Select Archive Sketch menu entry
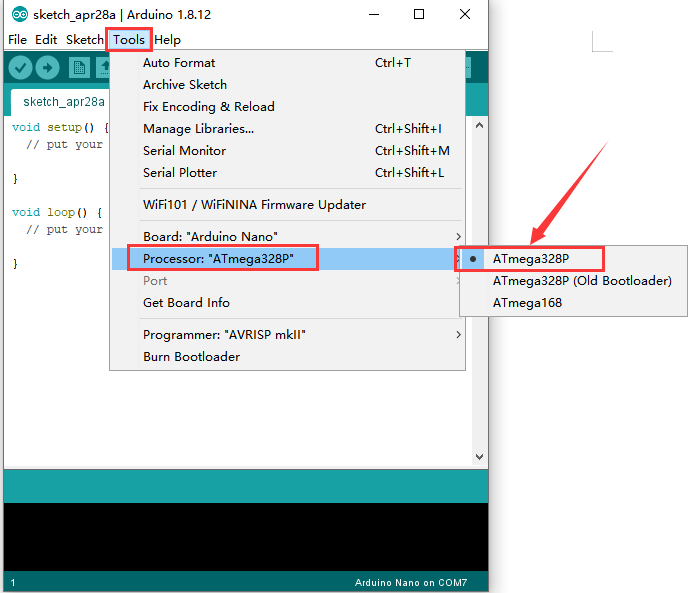The width and height of the screenshot is (688, 593). tap(287, 85)
